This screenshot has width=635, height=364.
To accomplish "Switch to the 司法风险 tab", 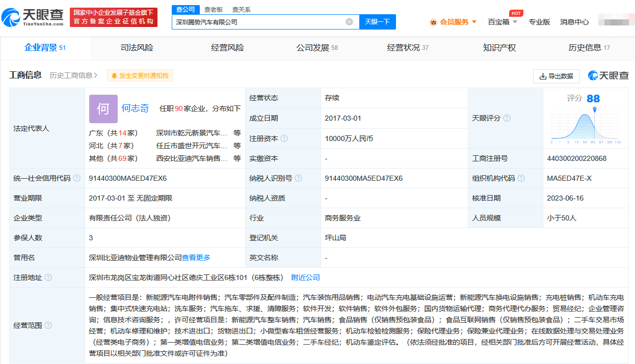I will (137, 48).
